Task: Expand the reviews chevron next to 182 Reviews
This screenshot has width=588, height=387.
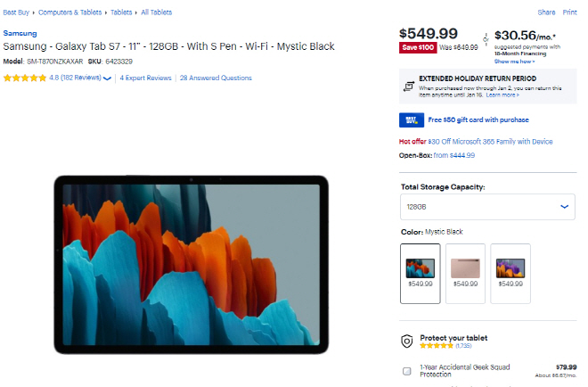Action: 107,78
